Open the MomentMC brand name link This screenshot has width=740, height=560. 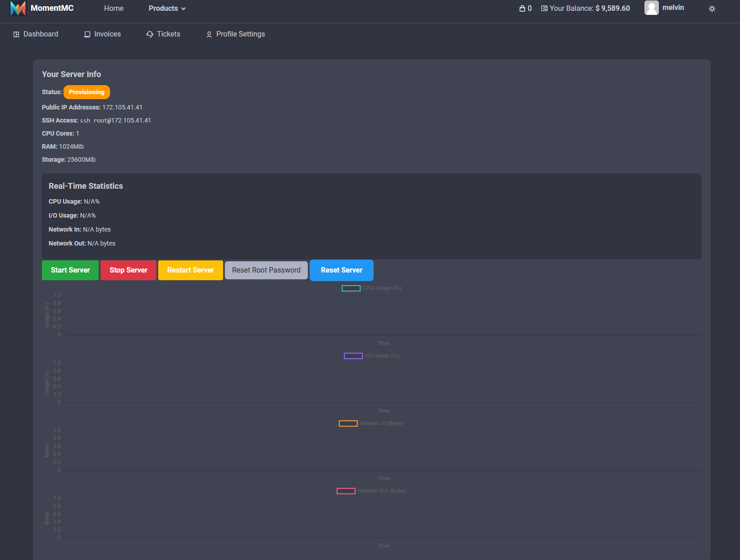coord(52,8)
